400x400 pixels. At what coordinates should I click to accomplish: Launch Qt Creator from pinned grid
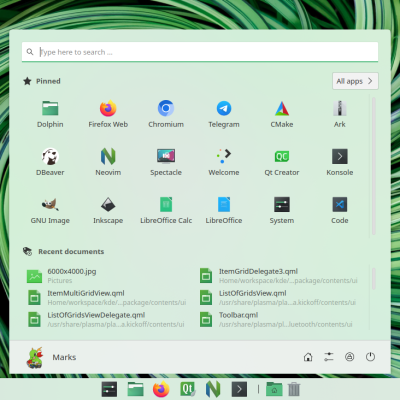282,162
